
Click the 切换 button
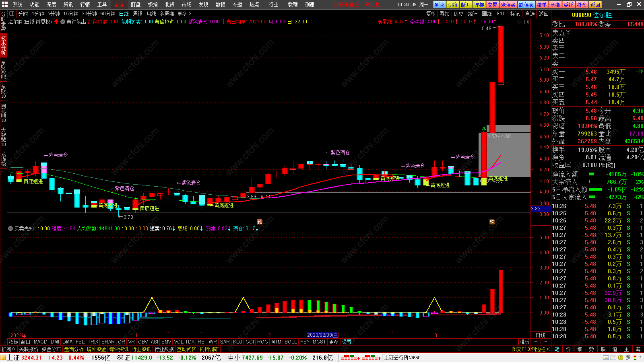pyautogui.click(x=453, y=5)
